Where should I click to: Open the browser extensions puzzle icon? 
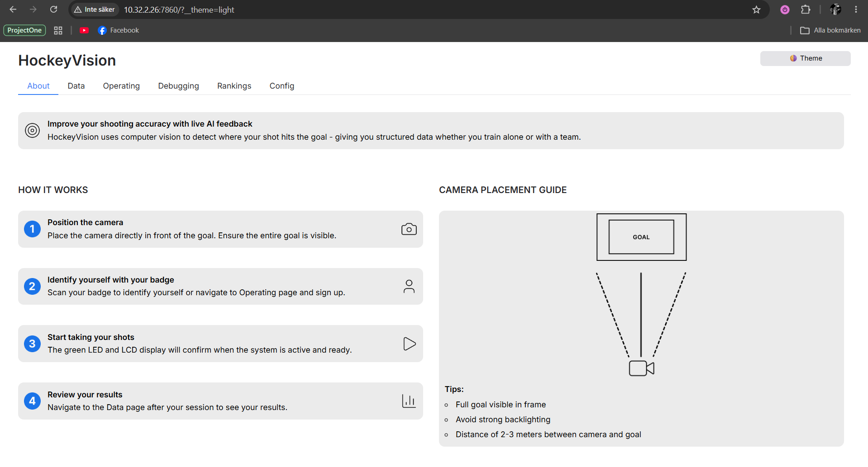click(806, 9)
